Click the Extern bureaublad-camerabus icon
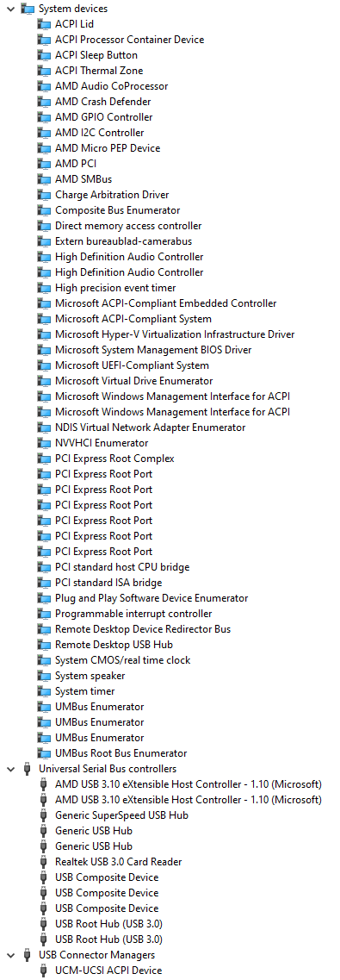 (x=44, y=241)
